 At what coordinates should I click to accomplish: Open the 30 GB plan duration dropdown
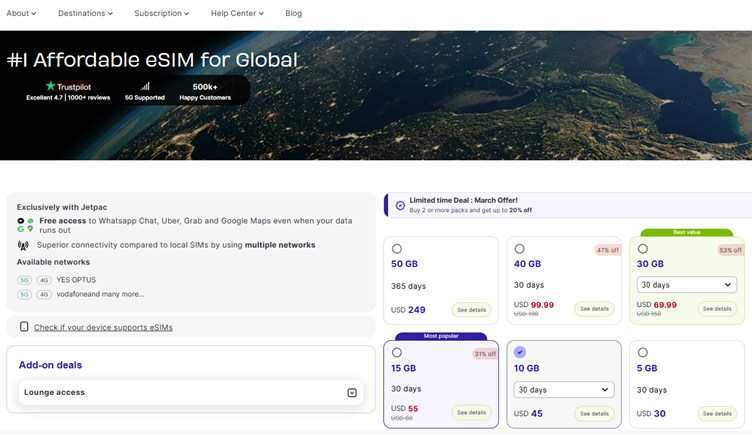(x=686, y=285)
